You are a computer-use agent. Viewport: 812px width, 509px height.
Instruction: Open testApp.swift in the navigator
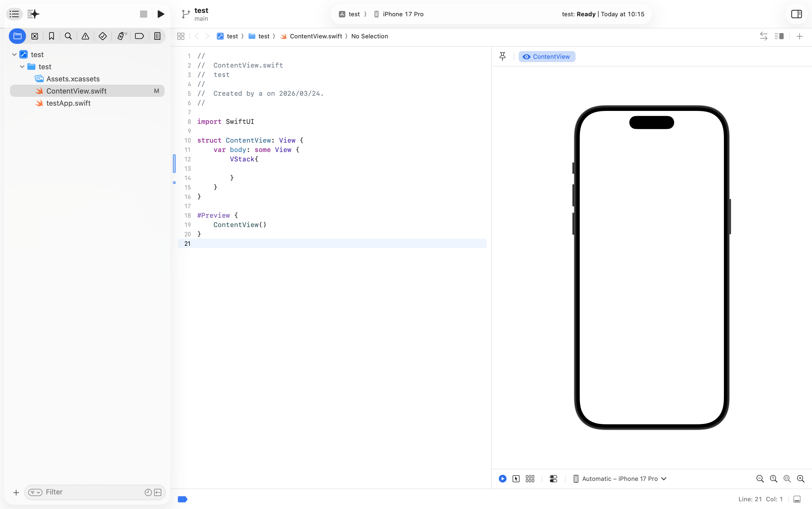click(68, 103)
